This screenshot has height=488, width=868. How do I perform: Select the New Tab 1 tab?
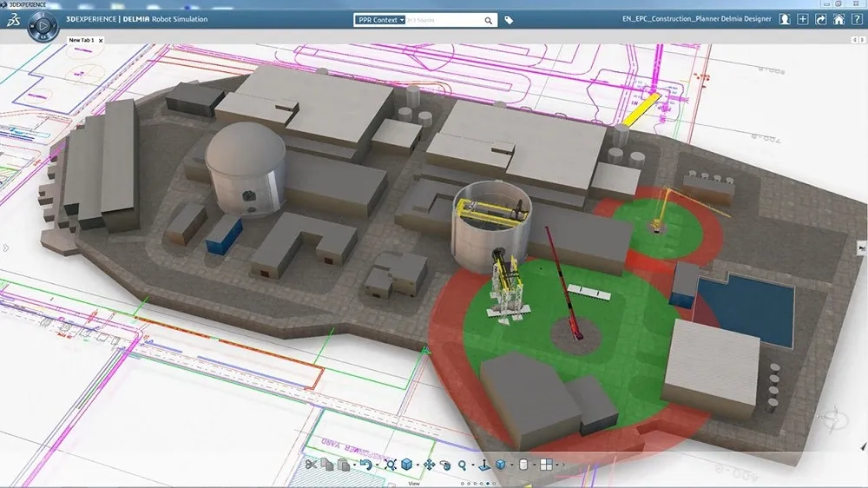point(82,40)
